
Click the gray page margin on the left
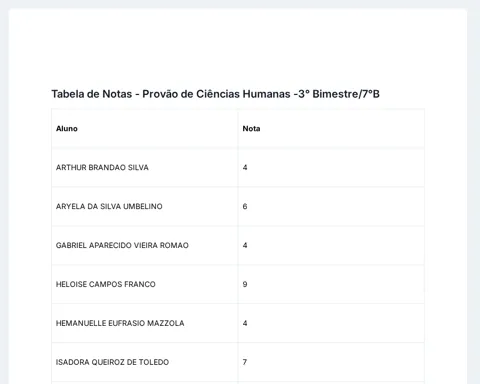[x=4, y=200]
